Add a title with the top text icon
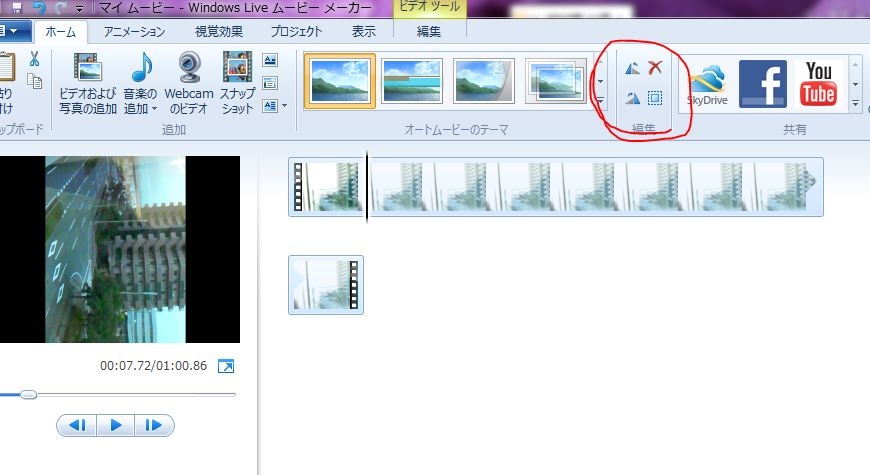The width and height of the screenshot is (870, 475). (x=270, y=60)
